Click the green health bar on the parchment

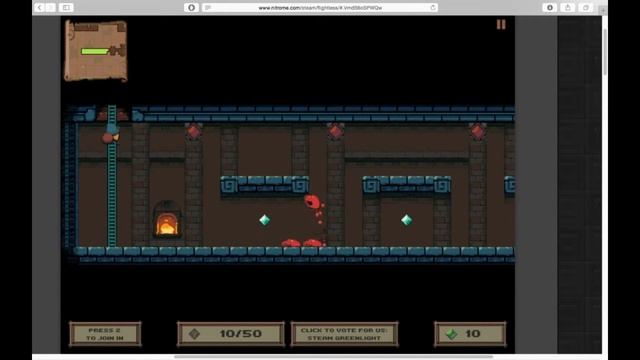click(x=95, y=51)
